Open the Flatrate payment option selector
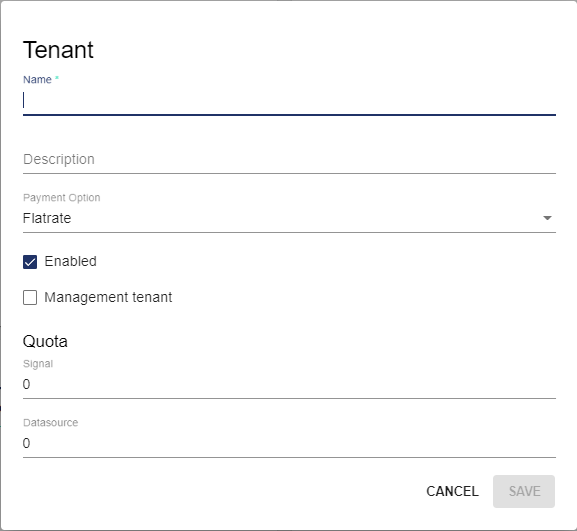Screen dimensions: 577x531 click(289, 218)
